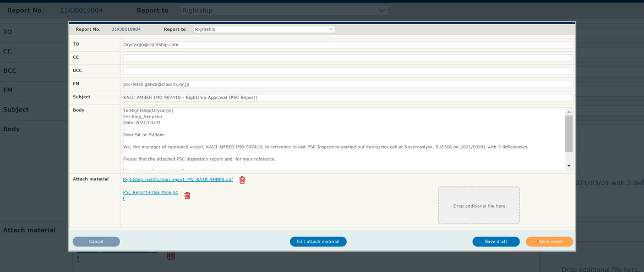Click the 'Dear Sir or Madam:' line
Screen dimensions: 644x272
point(144,135)
